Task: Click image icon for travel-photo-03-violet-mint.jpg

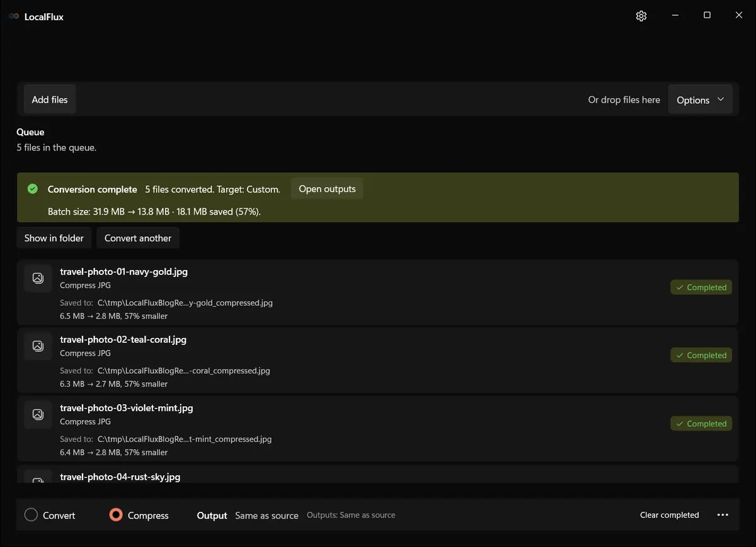Action: tap(38, 414)
